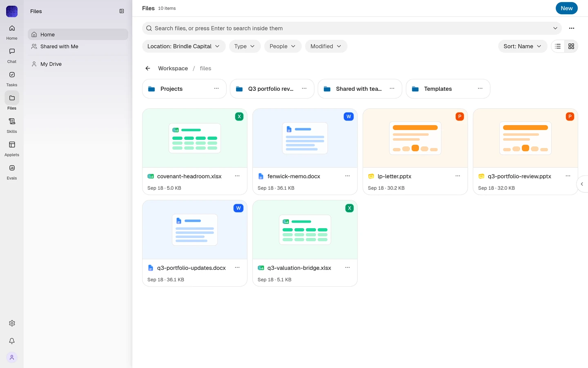Open the Tasks section

(12, 79)
